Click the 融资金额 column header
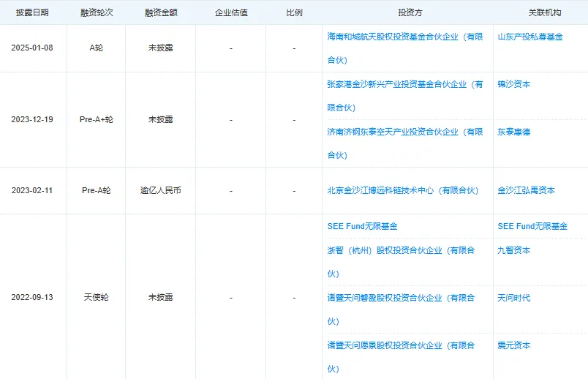The width and height of the screenshot is (588, 379). click(x=161, y=12)
